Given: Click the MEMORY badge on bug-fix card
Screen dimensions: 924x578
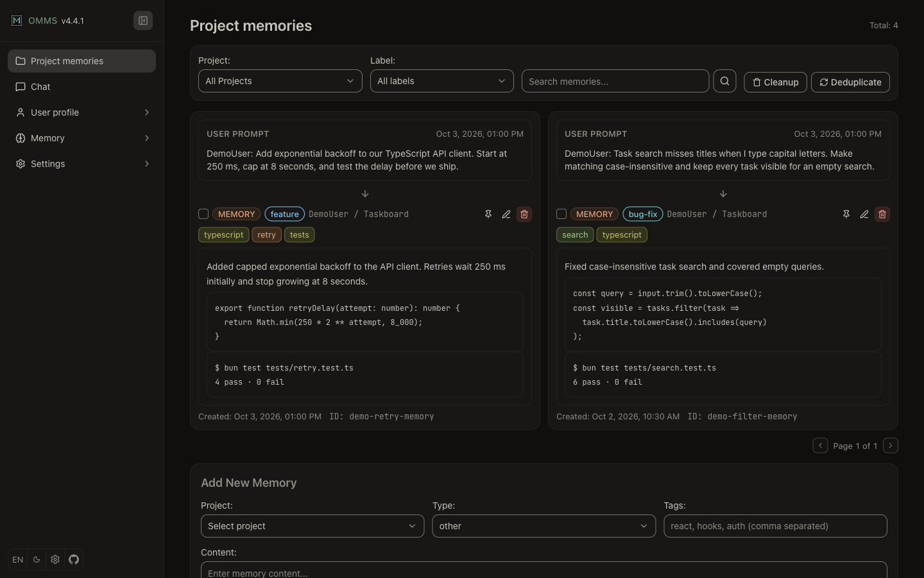Looking at the screenshot, I should coord(595,214).
